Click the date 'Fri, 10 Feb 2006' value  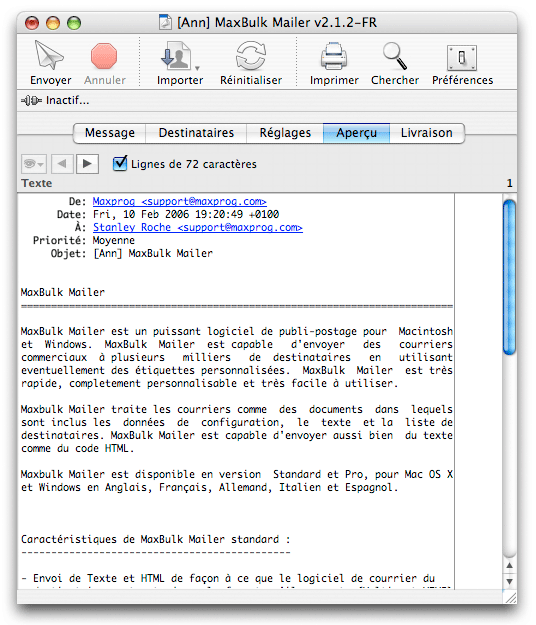141,214
